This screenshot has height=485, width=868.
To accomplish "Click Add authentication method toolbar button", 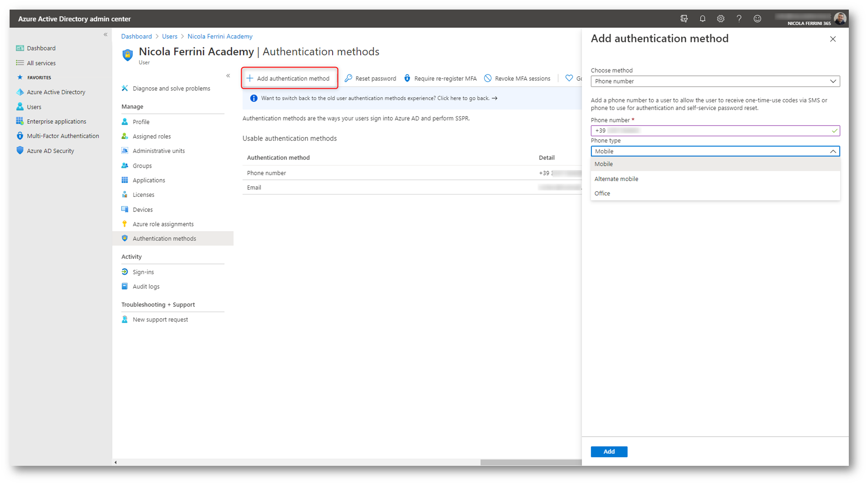I will point(289,78).
